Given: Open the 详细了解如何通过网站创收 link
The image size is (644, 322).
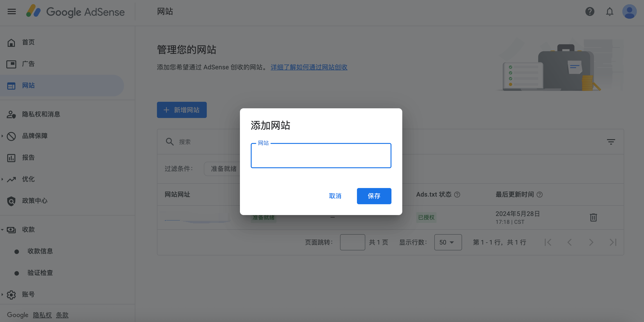Looking at the screenshot, I should pos(309,67).
